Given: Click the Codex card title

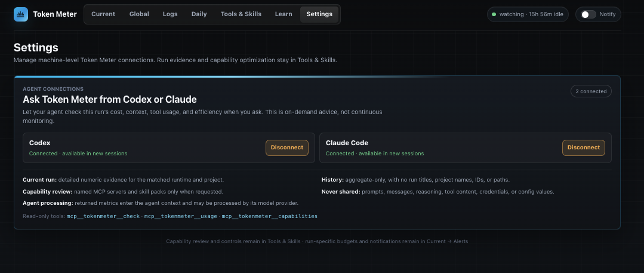Looking at the screenshot, I should pyautogui.click(x=40, y=143).
